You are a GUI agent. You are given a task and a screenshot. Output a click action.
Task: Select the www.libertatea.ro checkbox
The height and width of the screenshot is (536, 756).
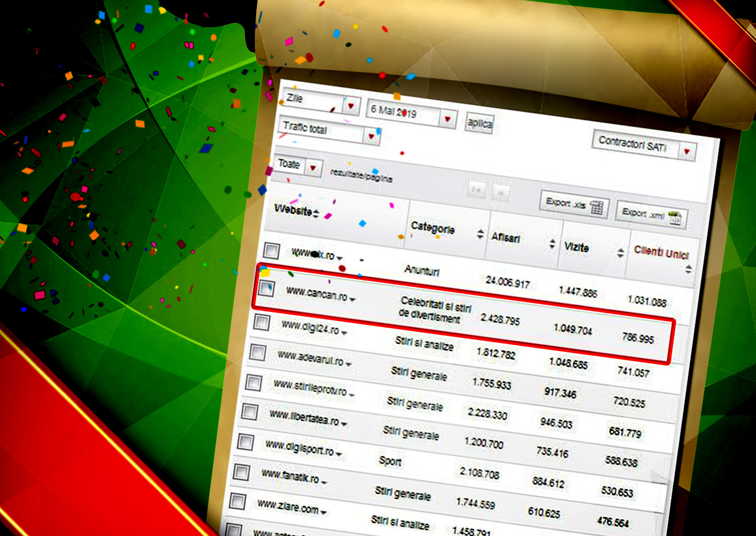tap(249, 411)
